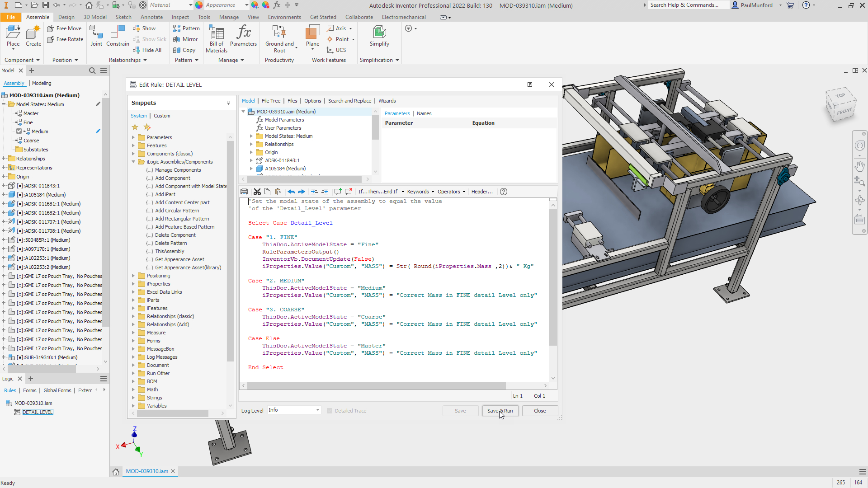This screenshot has height=488, width=868.
Task: Scroll down in the iLogic rule editor
Action: click(552, 379)
